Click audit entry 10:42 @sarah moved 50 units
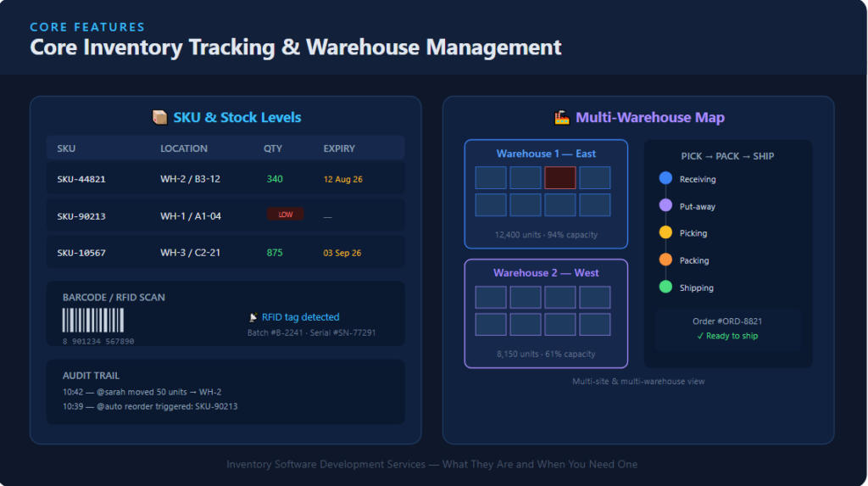868x486 pixels. [142, 392]
